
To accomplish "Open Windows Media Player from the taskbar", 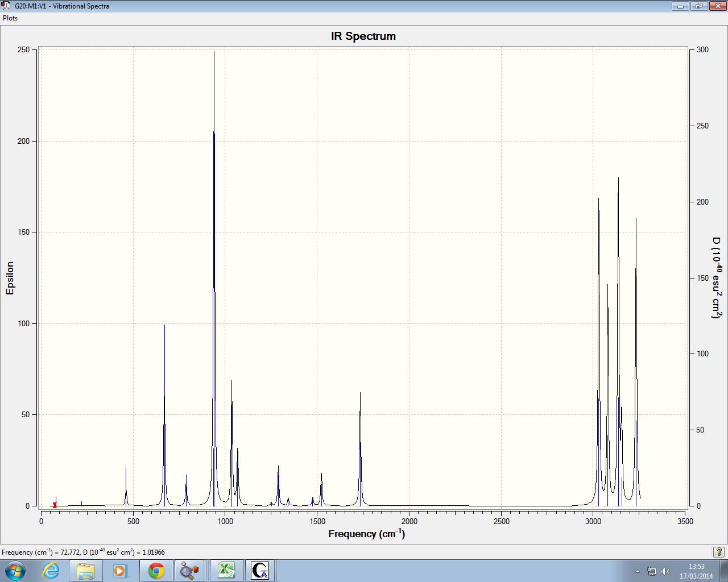I will (x=121, y=570).
